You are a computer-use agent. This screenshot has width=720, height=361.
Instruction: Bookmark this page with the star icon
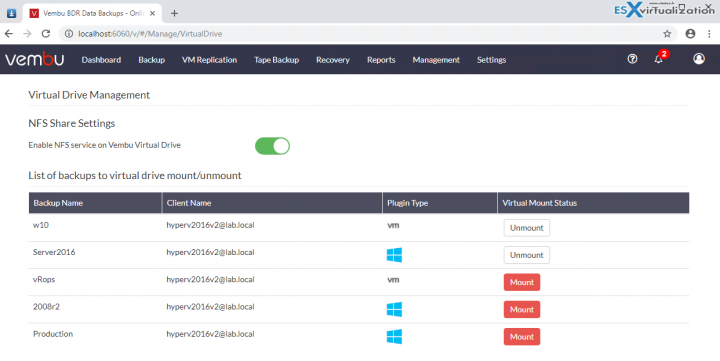[667, 34]
